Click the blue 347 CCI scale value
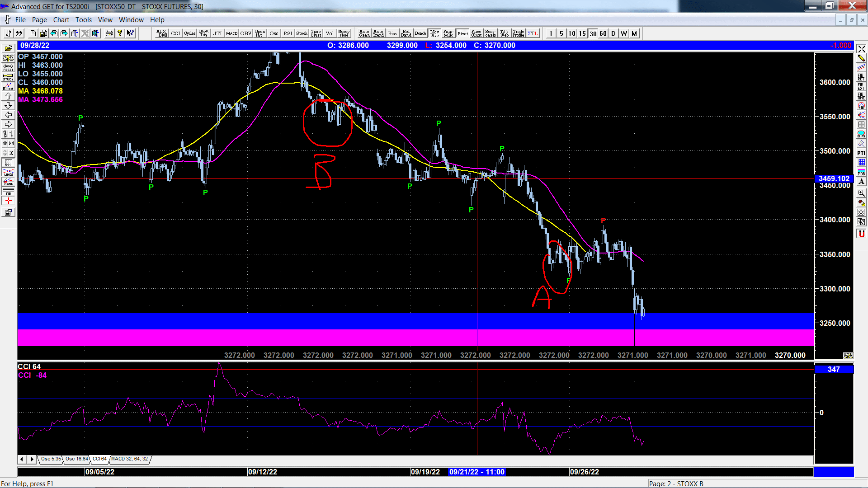 pos(834,370)
